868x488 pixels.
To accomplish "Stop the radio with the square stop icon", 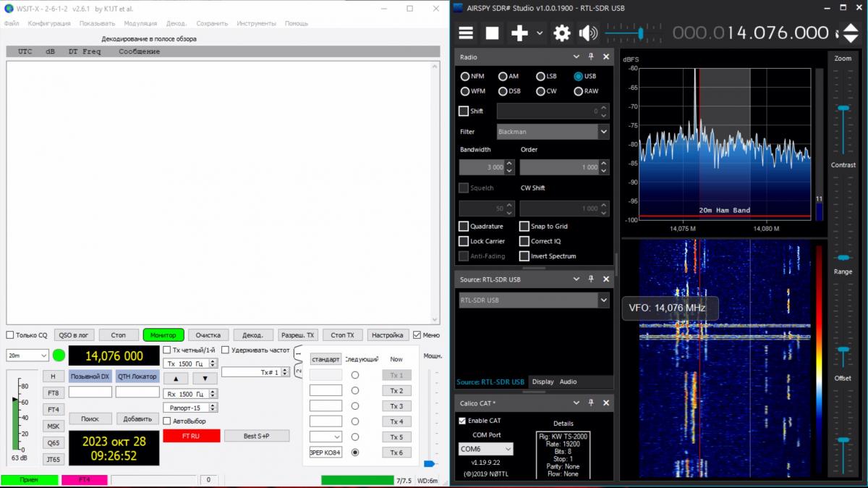I will [x=492, y=33].
